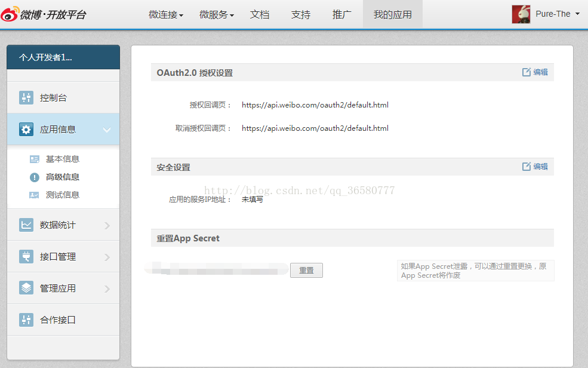Image resolution: width=588 pixels, height=368 pixels.
Task: Click the OAuth2.0 授权设置 heading
Action: [x=195, y=73]
